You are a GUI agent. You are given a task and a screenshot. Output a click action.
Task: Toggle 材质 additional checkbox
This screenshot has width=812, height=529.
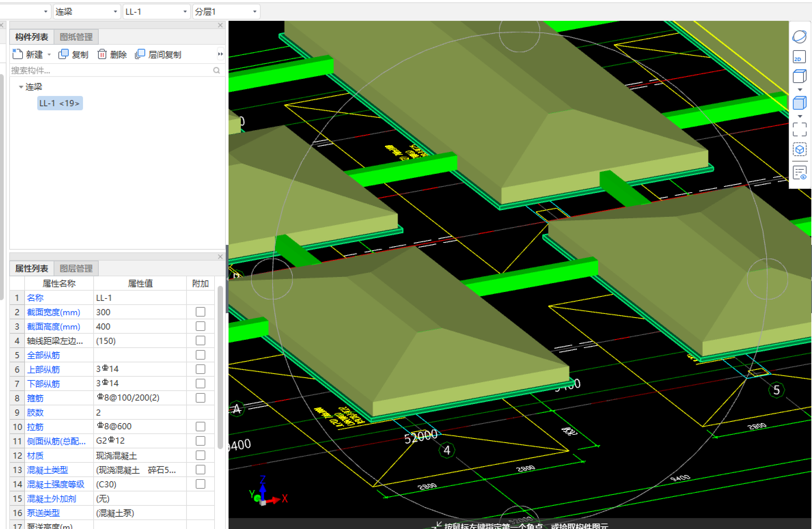coord(201,455)
